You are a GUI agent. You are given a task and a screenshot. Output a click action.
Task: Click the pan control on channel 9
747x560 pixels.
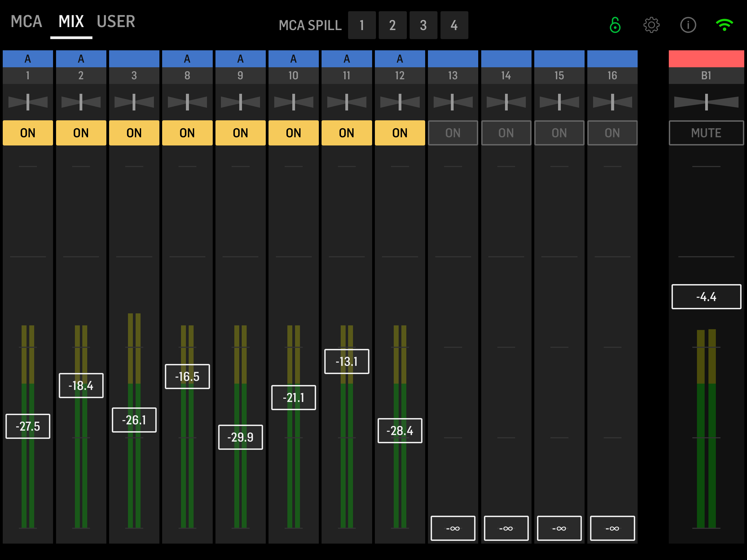[x=240, y=102]
